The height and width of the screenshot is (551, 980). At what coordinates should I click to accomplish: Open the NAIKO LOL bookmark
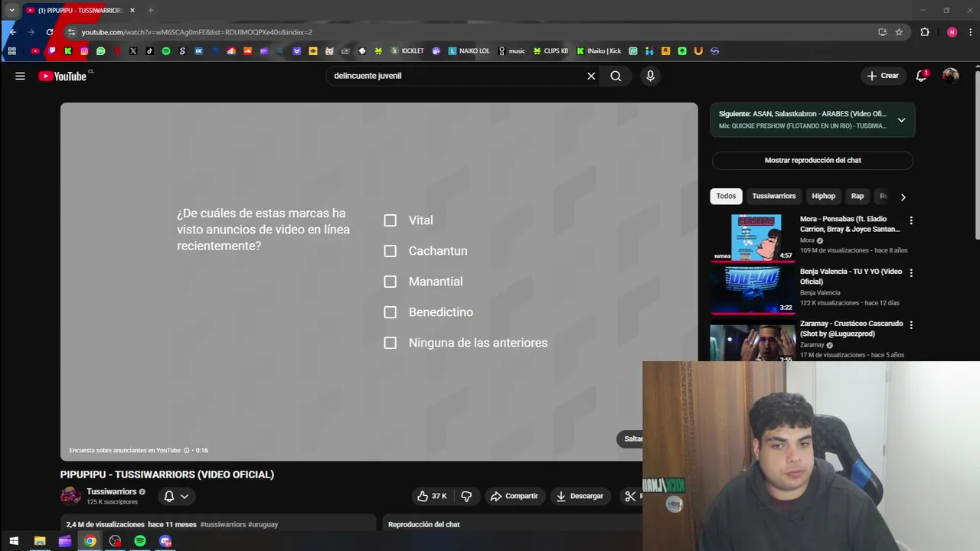[469, 51]
